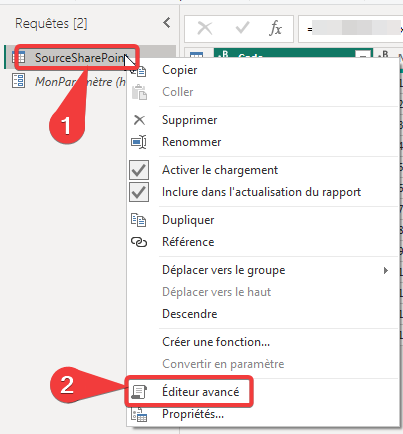The image size is (403, 434).
Task: Collapse the Requêtes pane with the chevron
Action: 167,23
